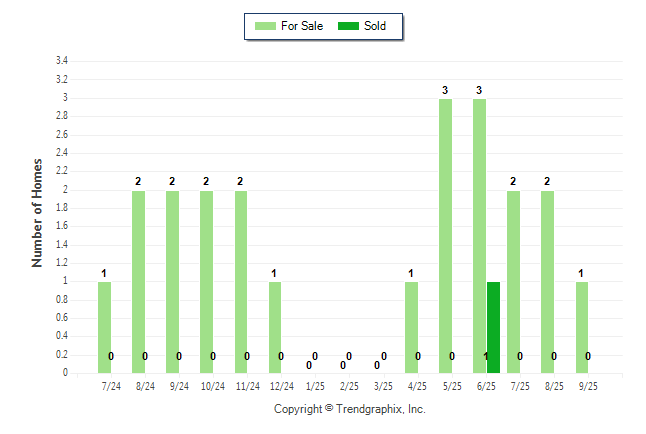Click the 12/24 For Sale bar

coord(275,327)
